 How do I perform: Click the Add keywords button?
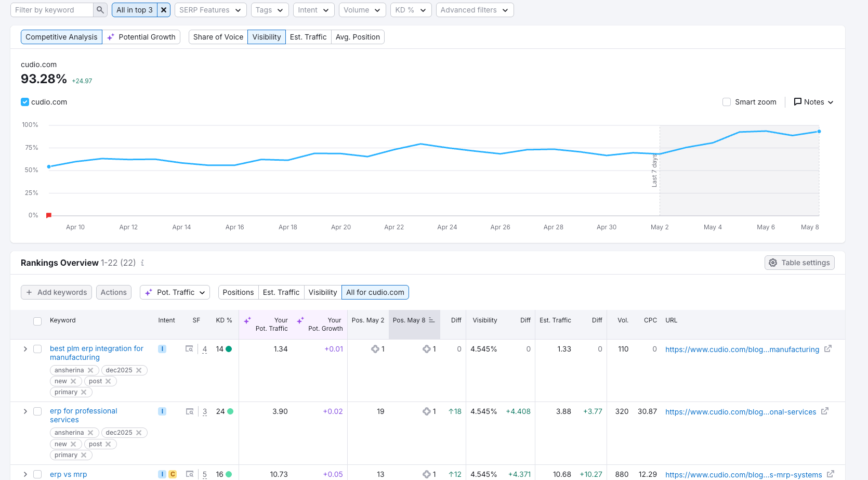(x=56, y=292)
